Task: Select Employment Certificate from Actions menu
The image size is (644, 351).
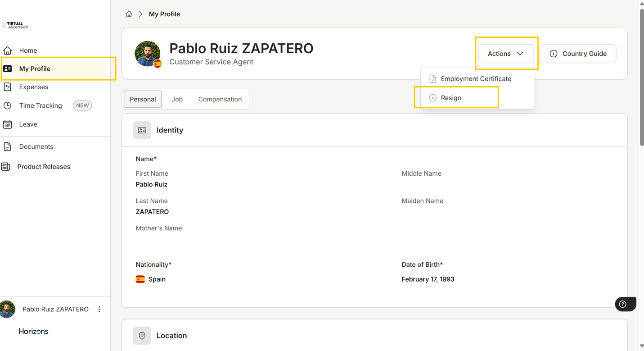Action: point(476,79)
